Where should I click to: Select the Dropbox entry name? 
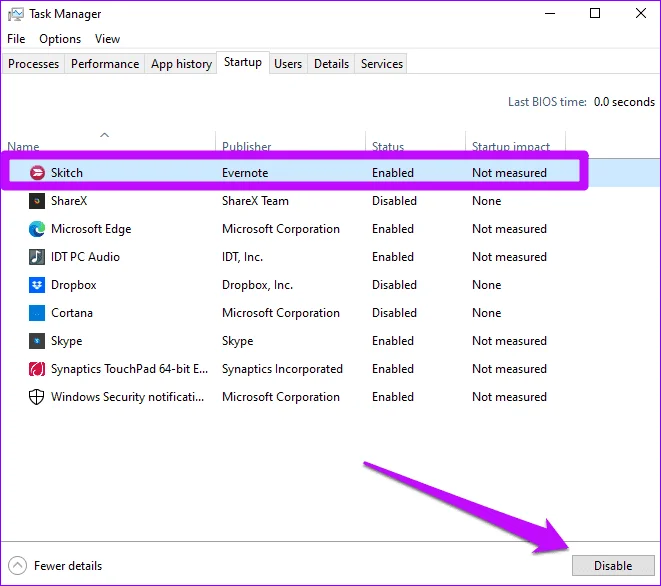74,285
